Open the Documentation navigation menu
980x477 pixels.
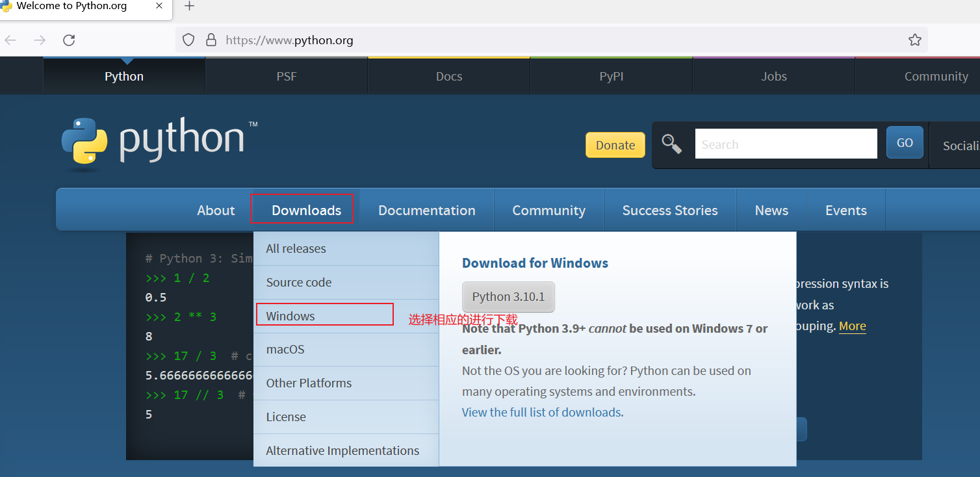pos(427,210)
